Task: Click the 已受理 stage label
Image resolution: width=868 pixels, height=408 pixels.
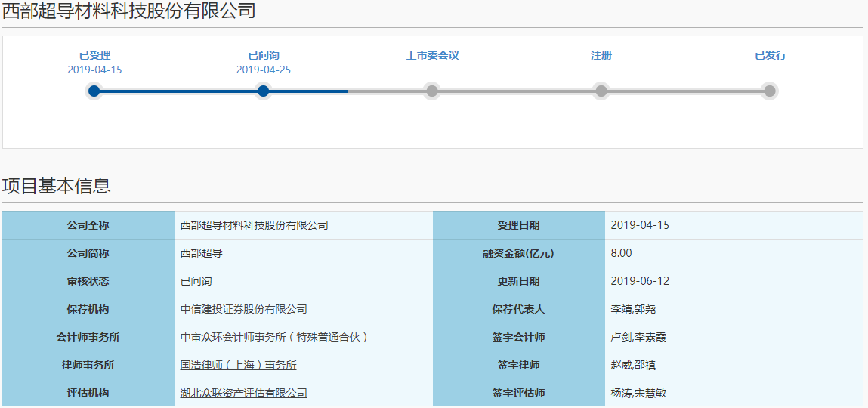Action: pyautogui.click(x=94, y=55)
